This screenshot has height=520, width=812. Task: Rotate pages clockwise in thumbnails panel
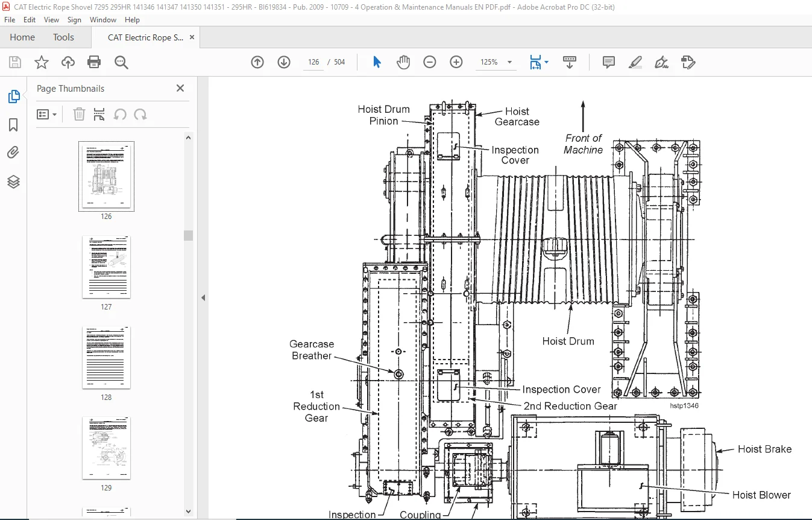coord(140,114)
